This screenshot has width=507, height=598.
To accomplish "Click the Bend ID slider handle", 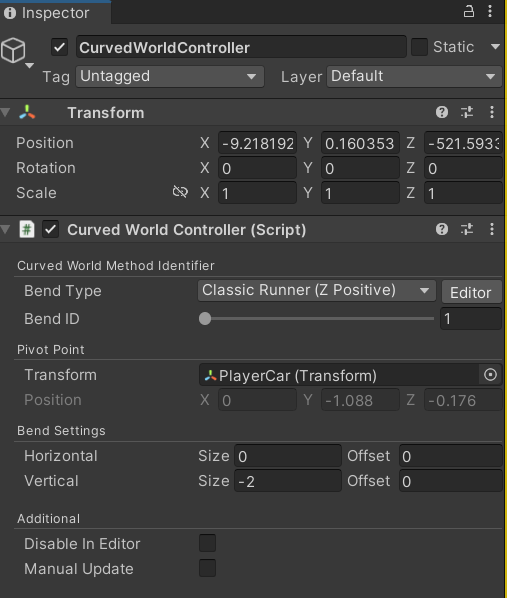I will (x=205, y=318).
